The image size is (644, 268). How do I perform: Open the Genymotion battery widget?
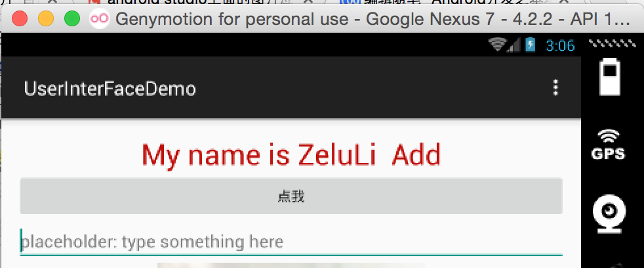(609, 78)
